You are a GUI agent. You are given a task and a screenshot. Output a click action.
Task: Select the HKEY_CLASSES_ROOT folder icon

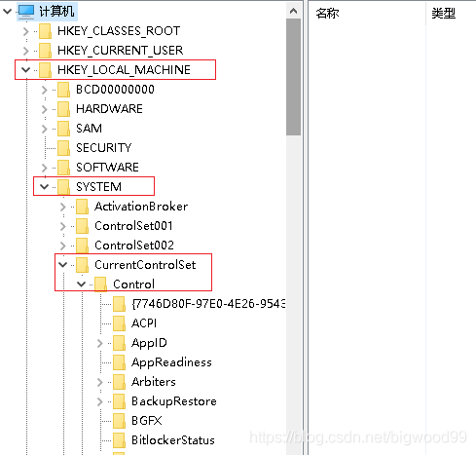point(45,31)
